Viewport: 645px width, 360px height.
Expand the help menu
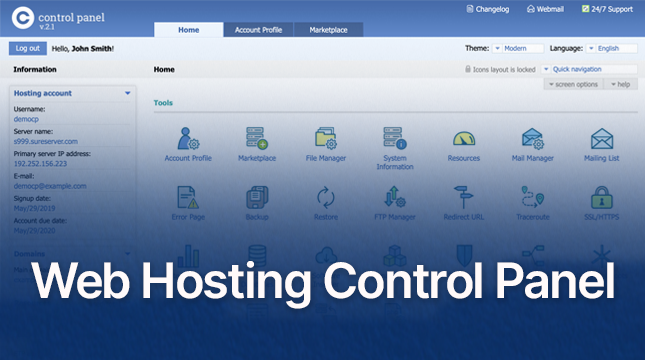[621, 84]
